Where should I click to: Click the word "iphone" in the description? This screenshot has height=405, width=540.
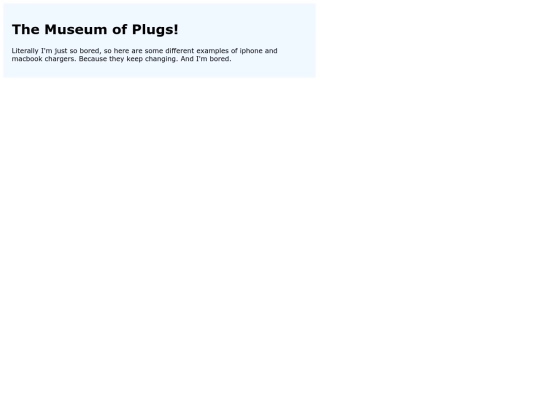[251, 51]
